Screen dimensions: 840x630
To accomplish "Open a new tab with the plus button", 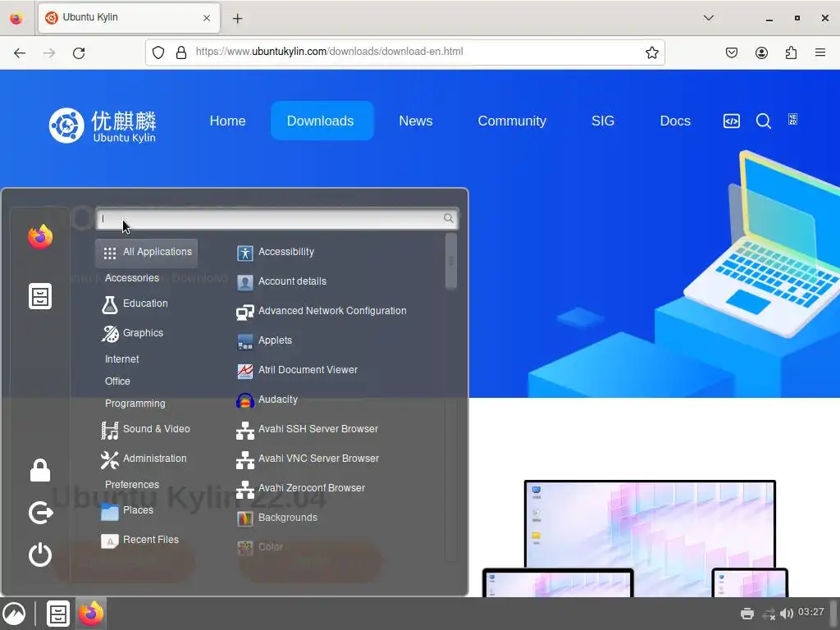I will pos(237,19).
